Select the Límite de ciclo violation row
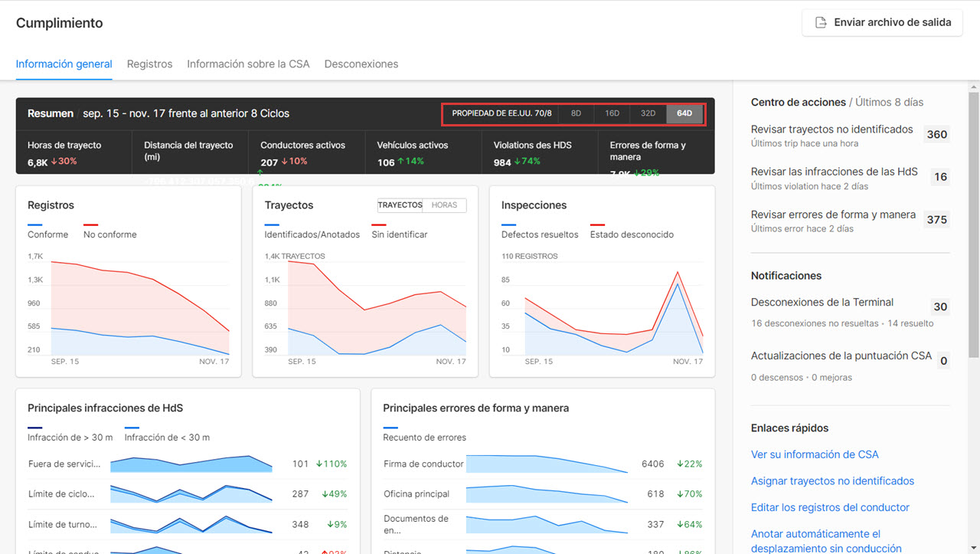 [188, 494]
